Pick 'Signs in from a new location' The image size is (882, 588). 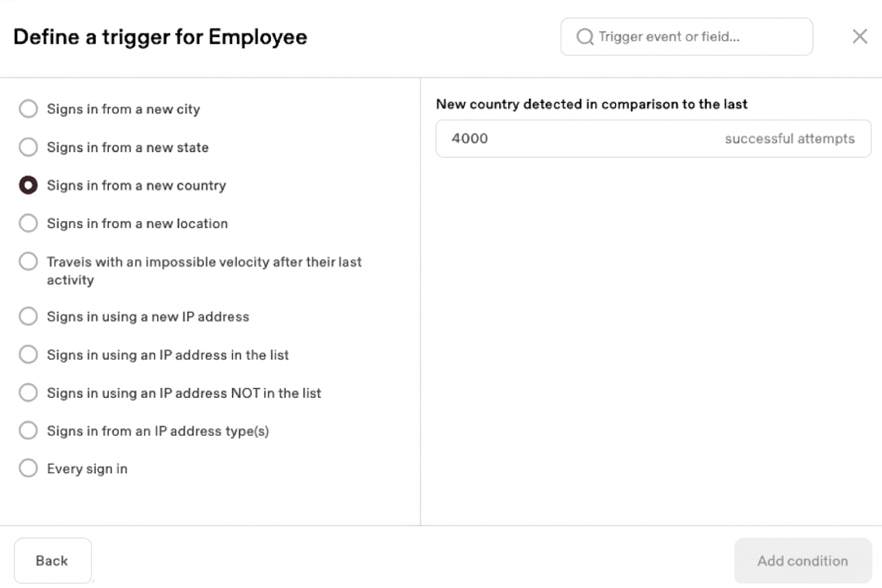pos(28,223)
